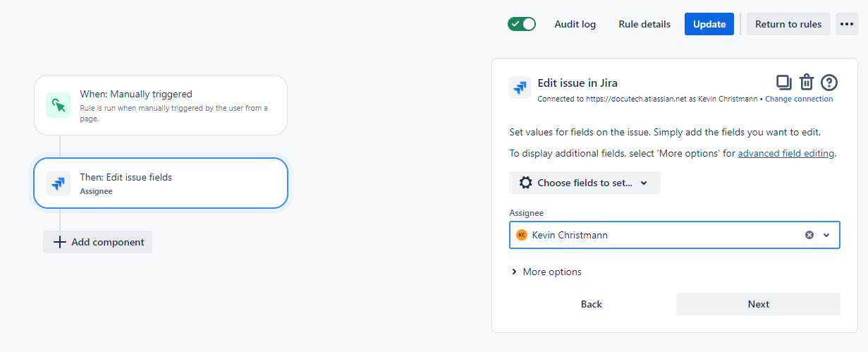Image resolution: width=868 pixels, height=352 pixels.
Task: Click Return to rules
Action: click(788, 24)
